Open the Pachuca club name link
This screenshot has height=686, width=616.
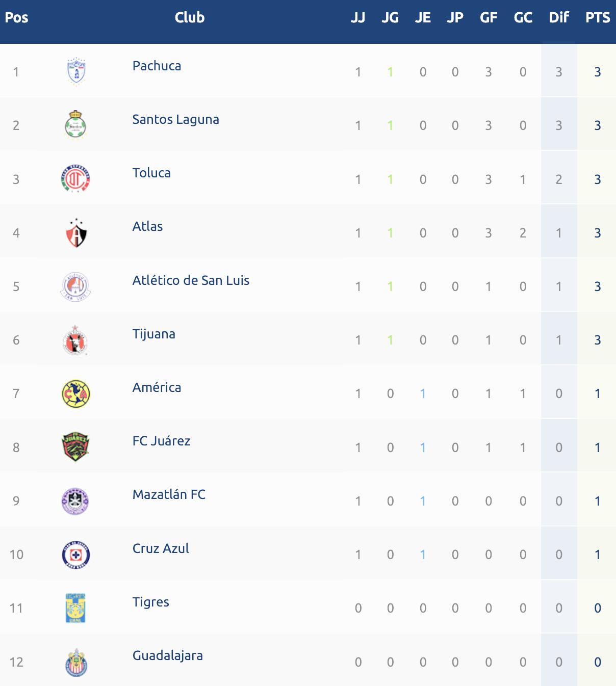coord(157,66)
